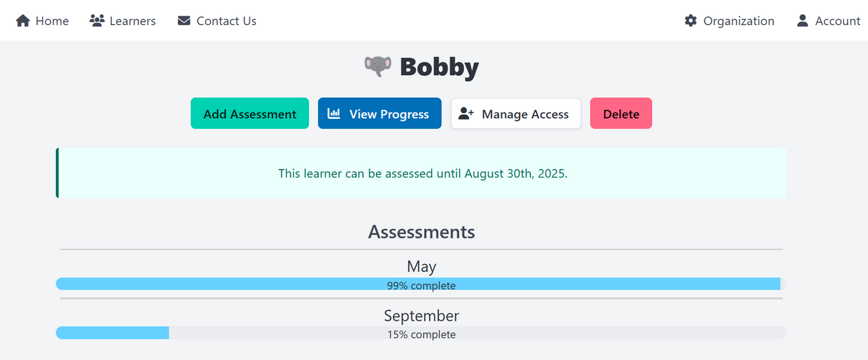Click the 15% complete progress bar
This screenshot has width=868, height=360.
pos(421,333)
